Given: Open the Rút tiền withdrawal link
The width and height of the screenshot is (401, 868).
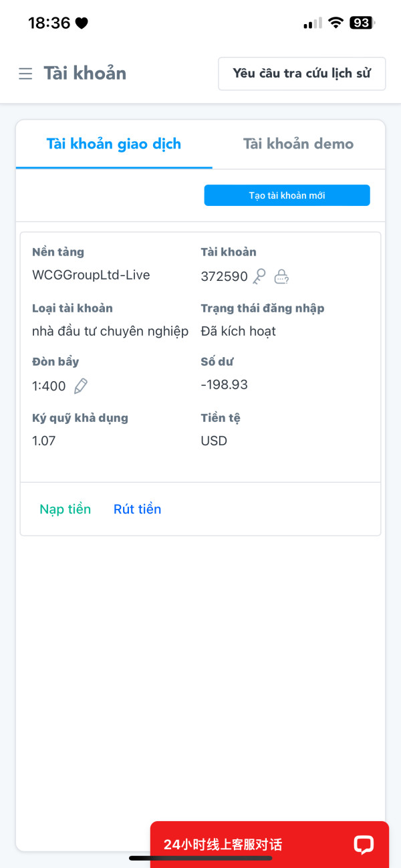Looking at the screenshot, I should [137, 509].
